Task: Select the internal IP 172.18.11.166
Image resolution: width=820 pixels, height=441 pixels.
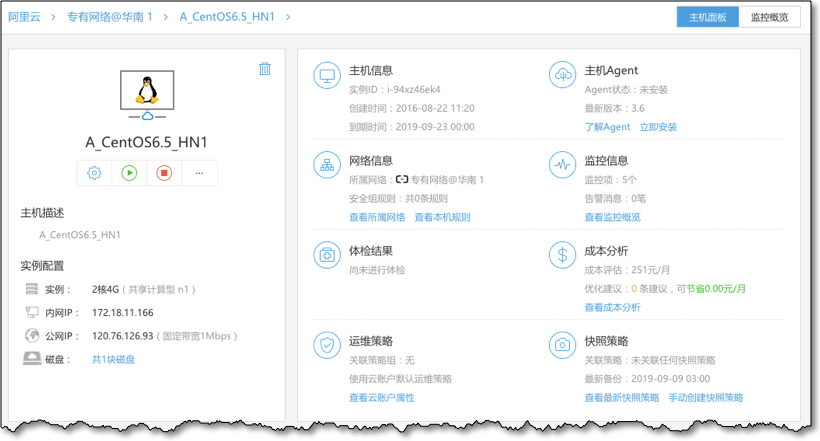Action: (x=123, y=313)
